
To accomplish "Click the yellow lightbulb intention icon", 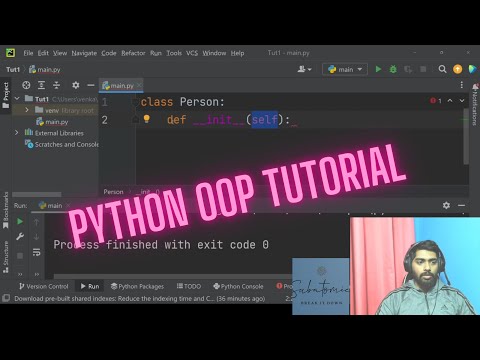I will pyautogui.click(x=146, y=119).
